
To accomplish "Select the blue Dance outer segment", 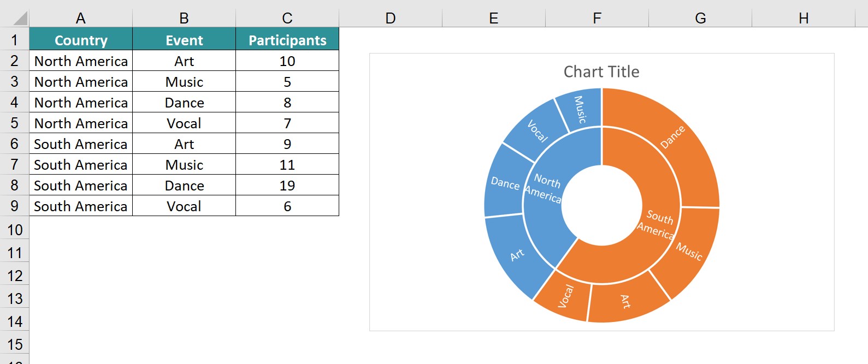I will tap(504, 183).
